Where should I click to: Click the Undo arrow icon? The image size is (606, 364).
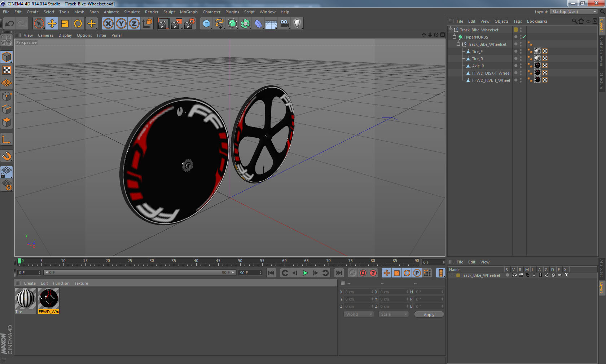[x=10, y=24]
